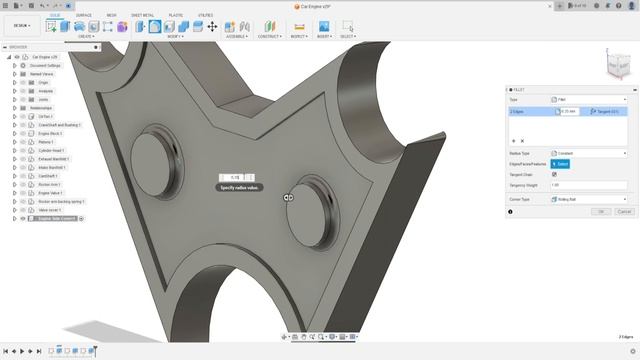This screenshot has width=640, height=360.
Task: Click the blue Select button
Action: [x=560, y=164]
